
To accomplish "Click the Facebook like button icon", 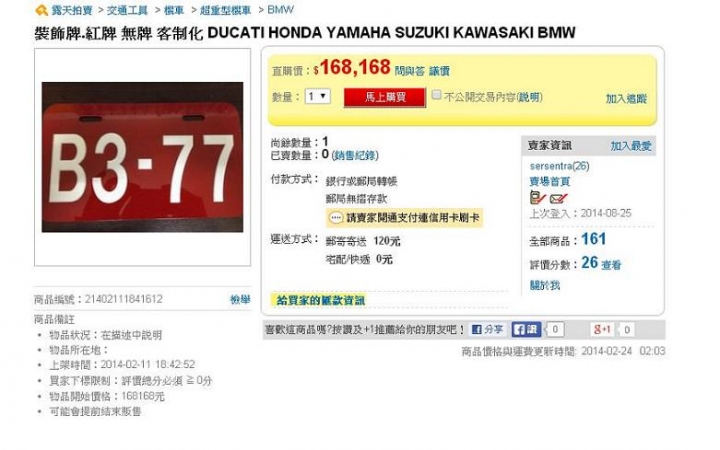I will (526, 329).
